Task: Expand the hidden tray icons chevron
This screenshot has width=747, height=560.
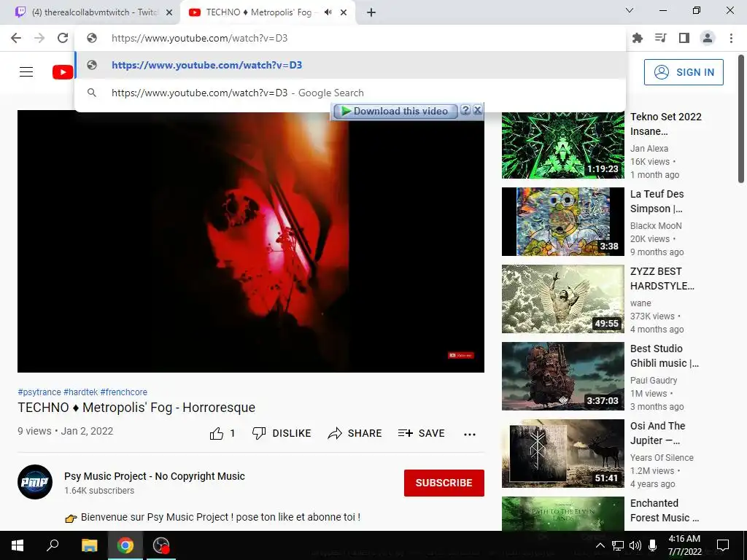Action: [600, 545]
